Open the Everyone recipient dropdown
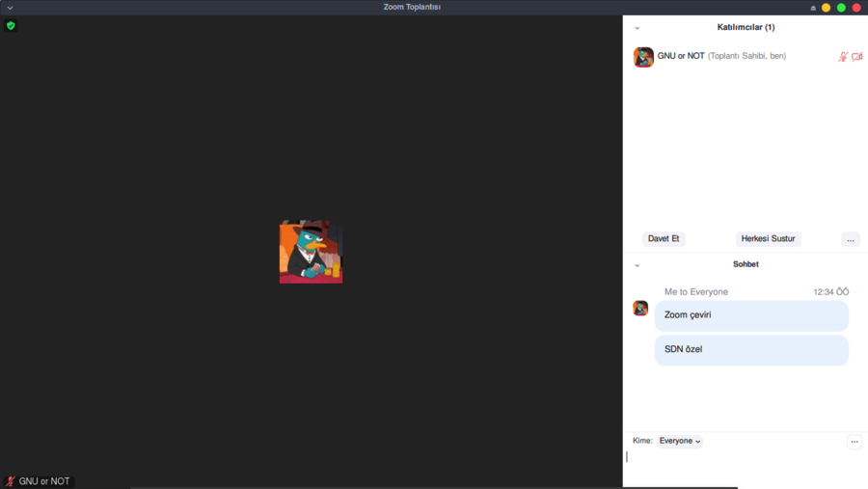 pos(680,441)
